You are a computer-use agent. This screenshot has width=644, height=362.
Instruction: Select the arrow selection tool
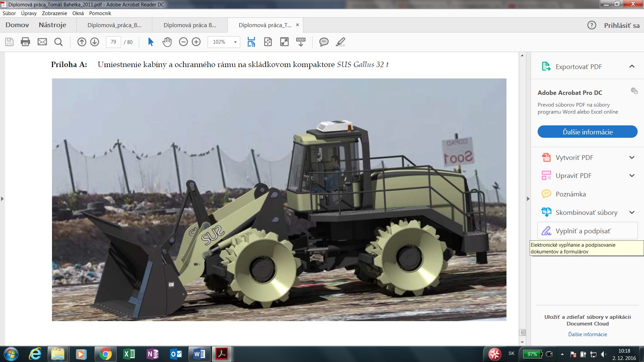pyautogui.click(x=151, y=42)
